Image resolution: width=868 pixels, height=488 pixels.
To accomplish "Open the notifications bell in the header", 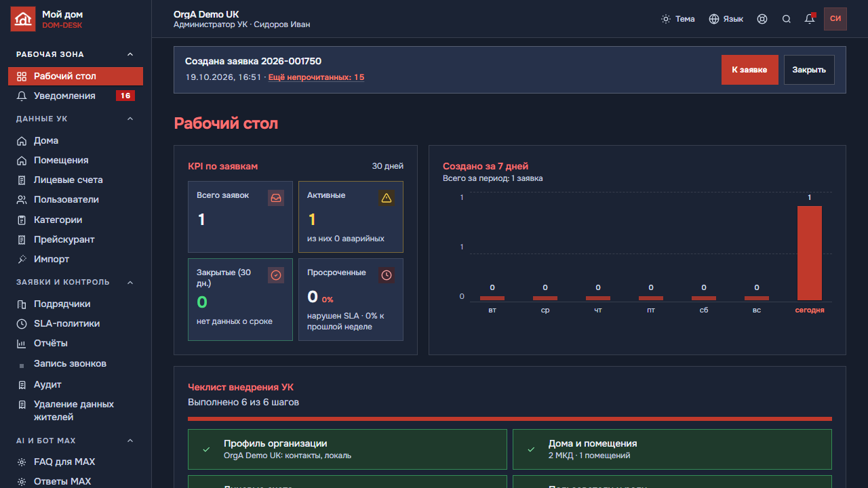I will [x=810, y=19].
